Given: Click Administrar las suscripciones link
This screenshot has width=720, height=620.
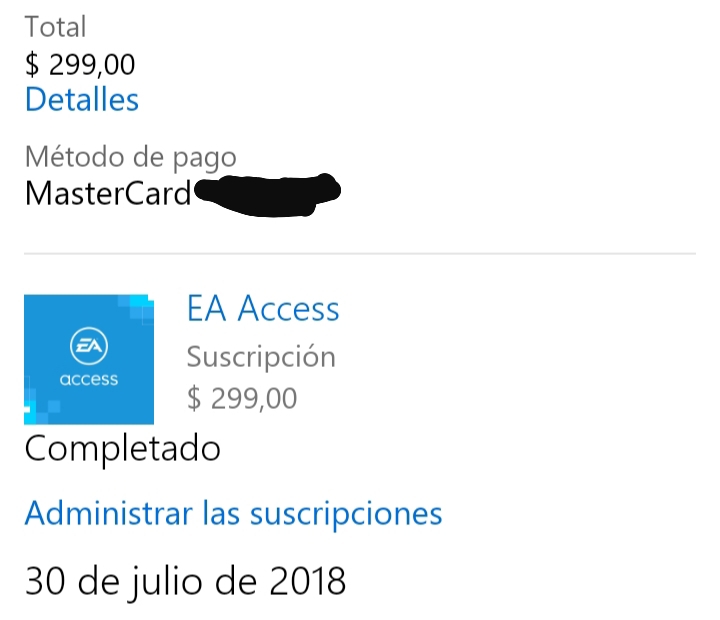Looking at the screenshot, I should click(x=233, y=514).
